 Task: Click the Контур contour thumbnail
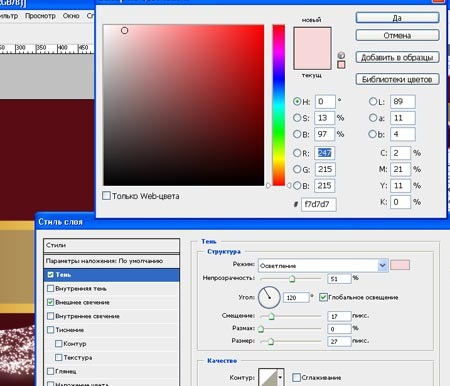coord(268,377)
